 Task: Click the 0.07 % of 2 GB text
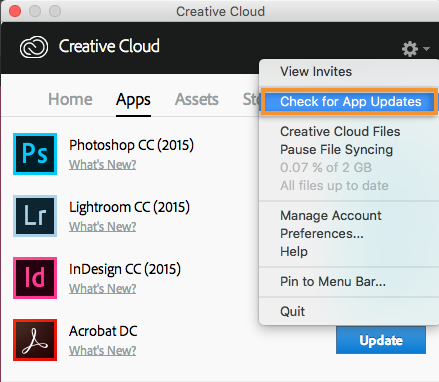pos(326,168)
